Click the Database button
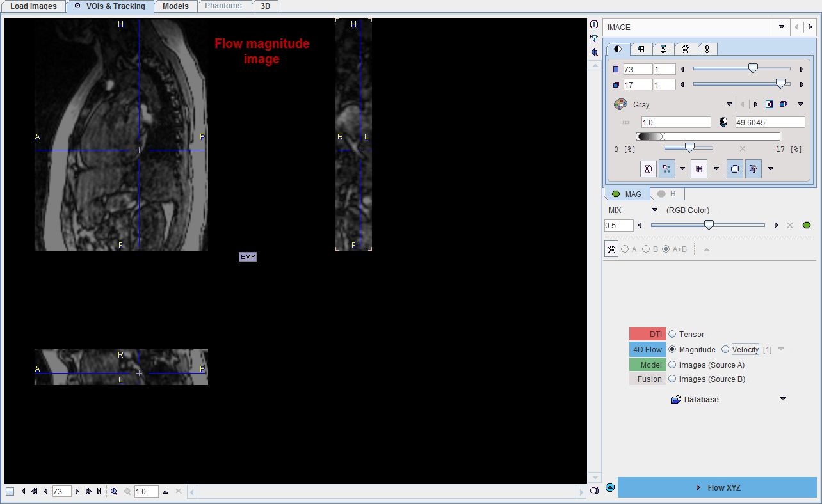The width and height of the screenshot is (822, 504). [x=695, y=399]
